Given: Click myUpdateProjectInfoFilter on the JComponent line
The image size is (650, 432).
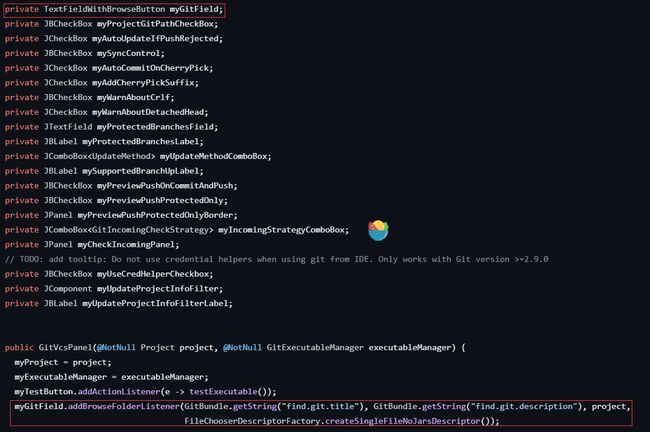Looking at the screenshot, I should 158,289.
